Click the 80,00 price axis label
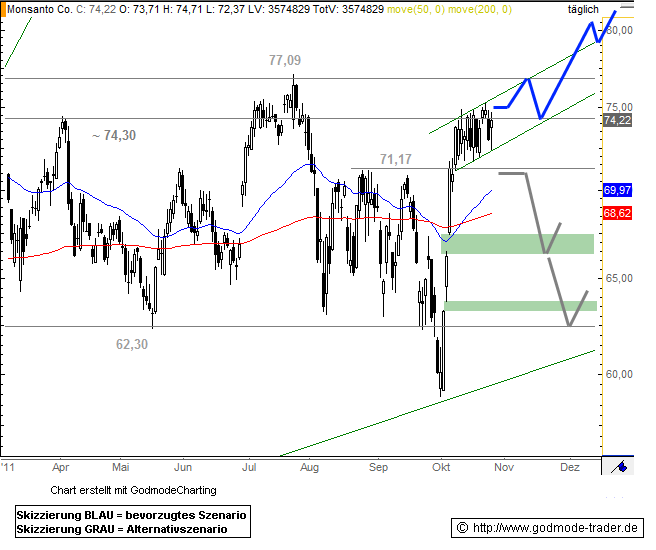Viewport: 656px width, 550px height. tap(619, 30)
